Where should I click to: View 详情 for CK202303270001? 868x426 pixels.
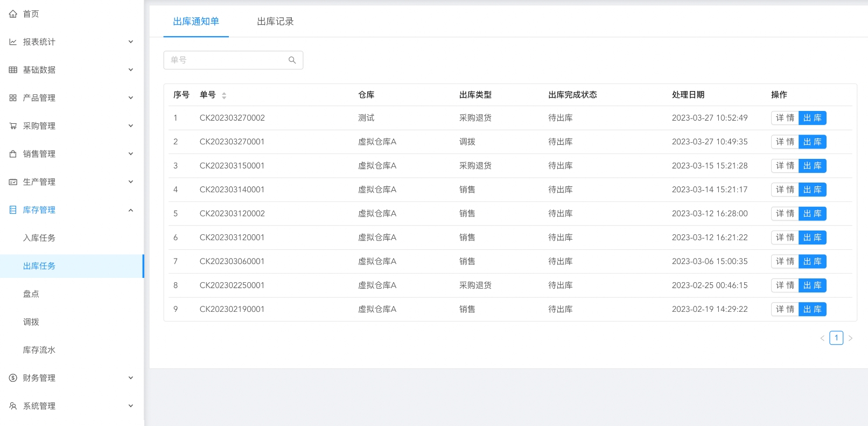785,142
